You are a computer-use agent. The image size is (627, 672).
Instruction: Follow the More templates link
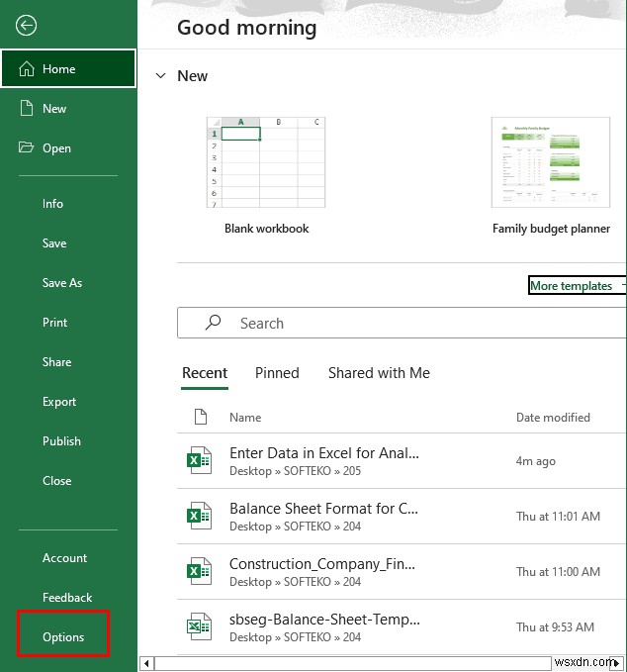coord(572,285)
